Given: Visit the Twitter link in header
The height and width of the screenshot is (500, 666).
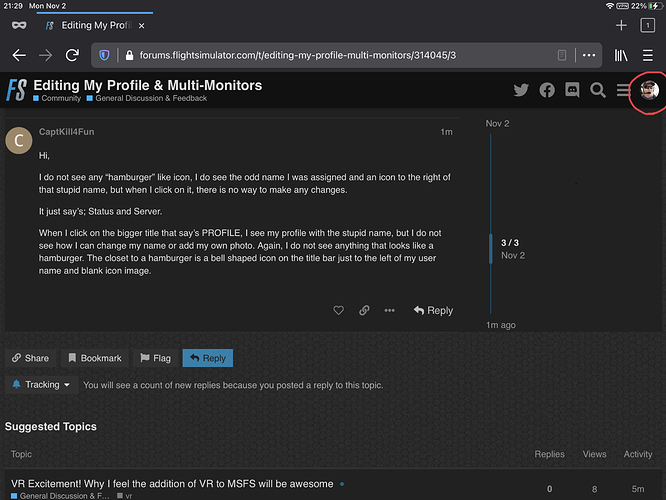Looking at the screenshot, I should click(x=521, y=90).
